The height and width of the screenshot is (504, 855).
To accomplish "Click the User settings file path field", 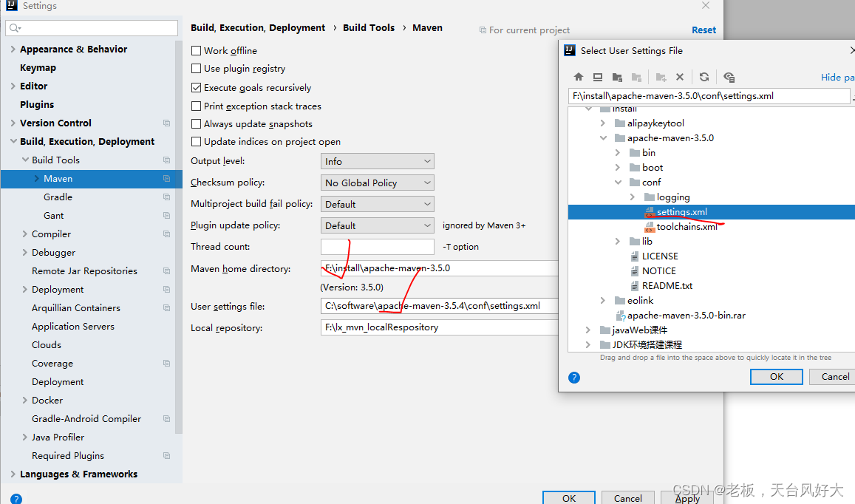I will coord(440,306).
